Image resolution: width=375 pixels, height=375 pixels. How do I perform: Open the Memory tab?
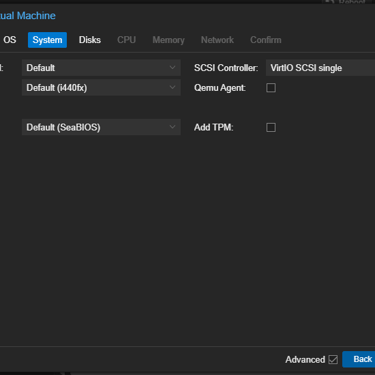pos(168,40)
